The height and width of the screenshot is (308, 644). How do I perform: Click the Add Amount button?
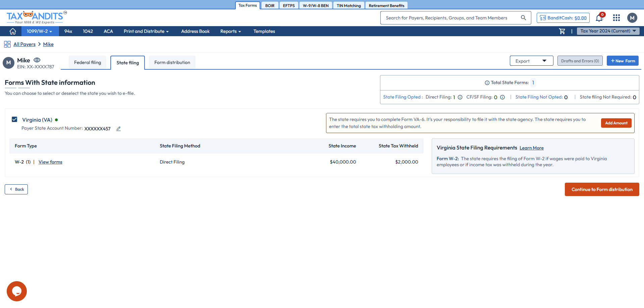[616, 123]
